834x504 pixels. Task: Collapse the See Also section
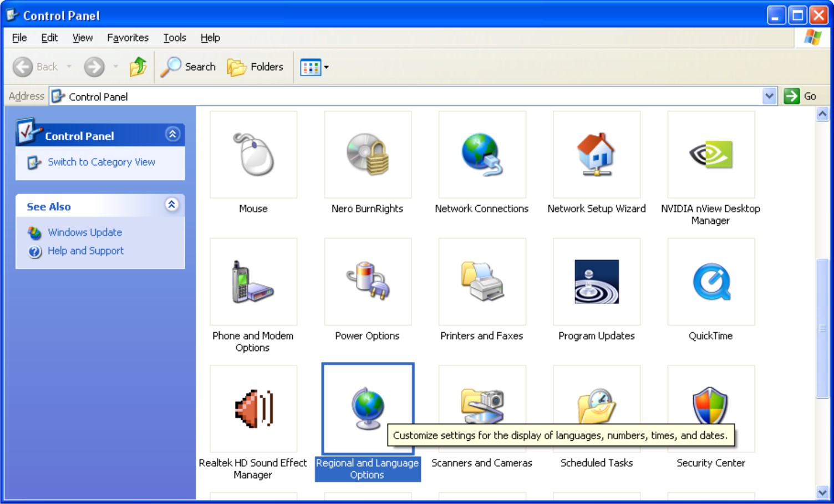172,205
